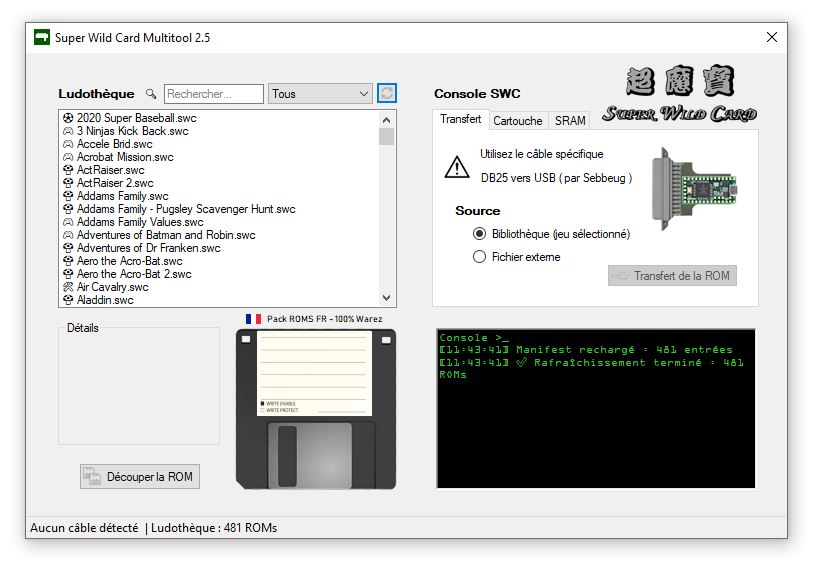
Task: Click Découper la ROM button
Action: [140, 476]
